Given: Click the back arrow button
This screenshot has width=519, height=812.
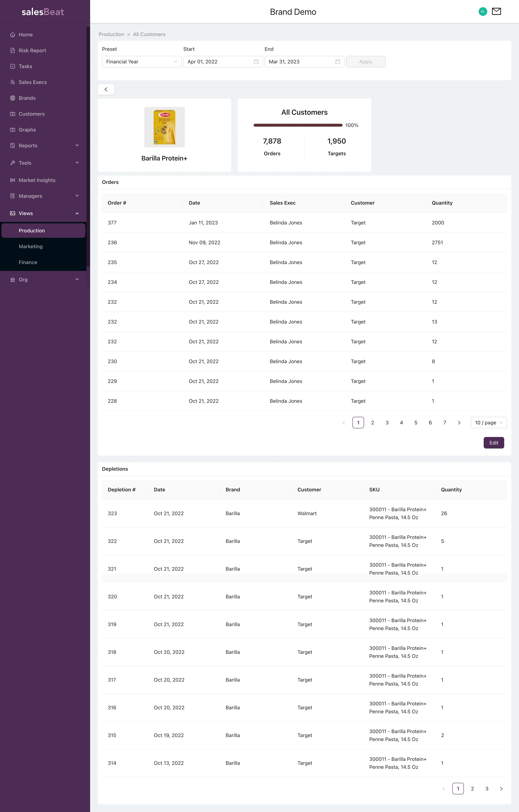Looking at the screenshot, I should point(106,89).
